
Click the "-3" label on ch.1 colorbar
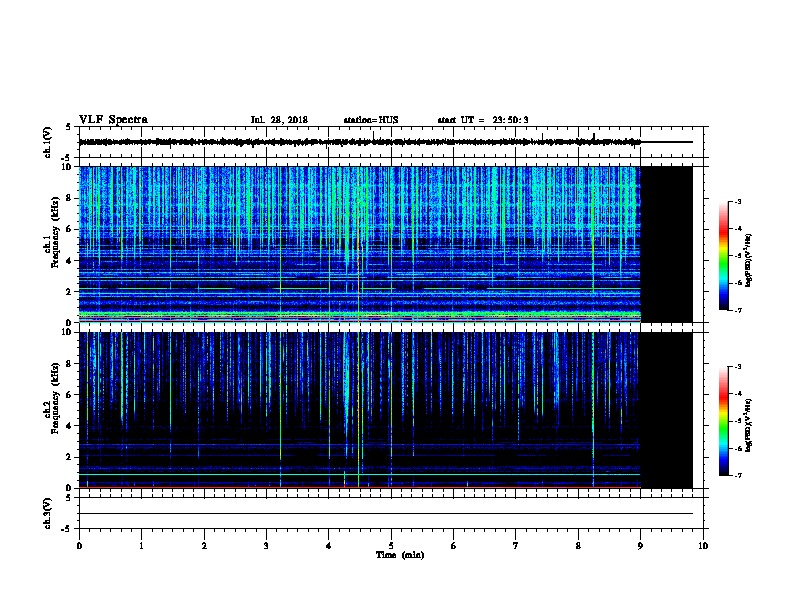point(737,201)
